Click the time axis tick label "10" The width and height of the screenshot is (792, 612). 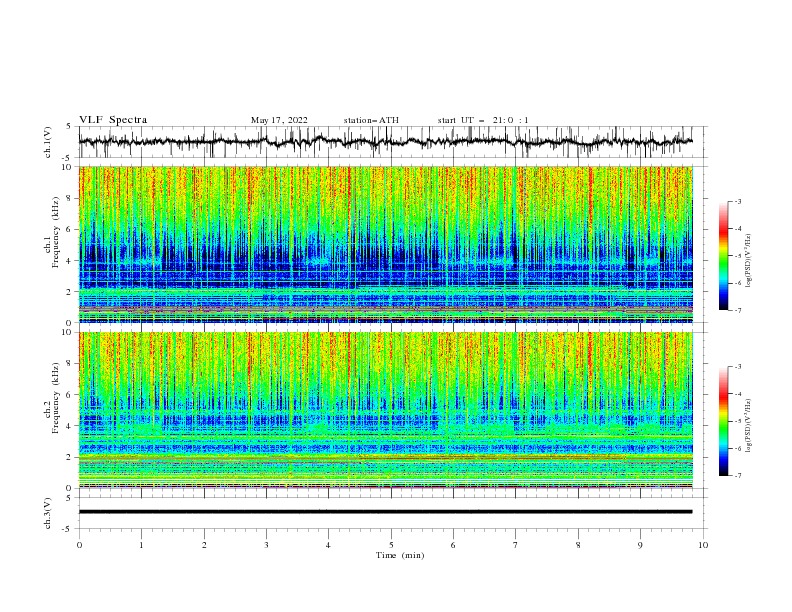(703, 545)
